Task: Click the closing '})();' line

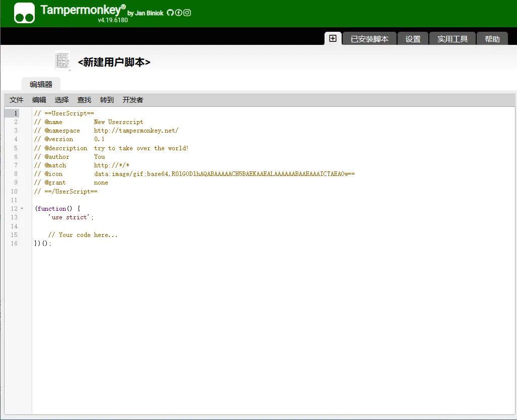Action: 43,244
